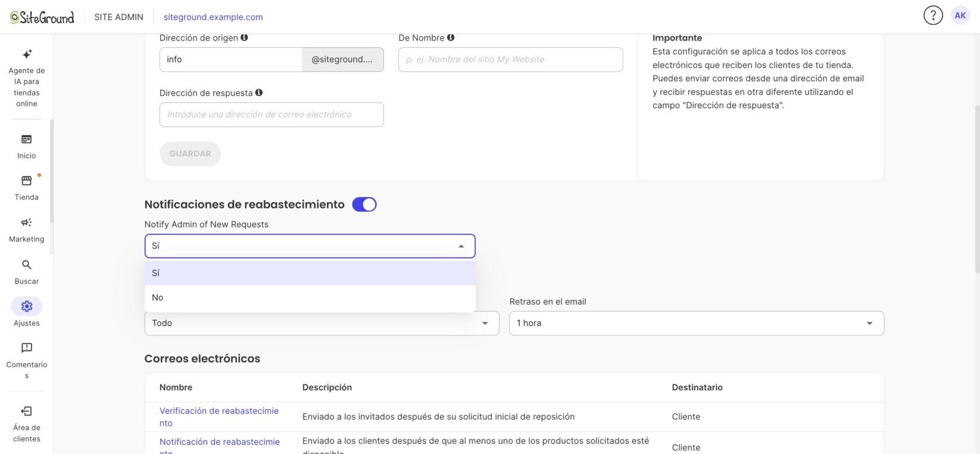Click the Descripción column header
Image resolution: width=980 pixels, height=454 pixels.
pyautogui.click(x=327, y=387)
